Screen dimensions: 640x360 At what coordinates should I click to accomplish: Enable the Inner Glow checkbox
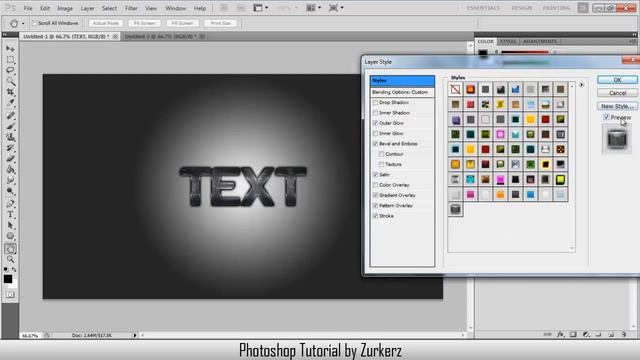(375, 133)
